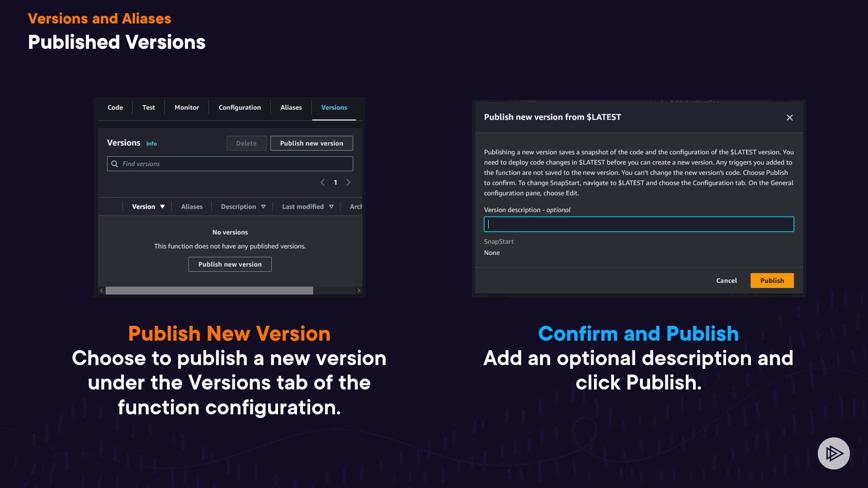Screen dimensions: 868x488
Task: Go to previous page of versions
Action: click(322, 183)
